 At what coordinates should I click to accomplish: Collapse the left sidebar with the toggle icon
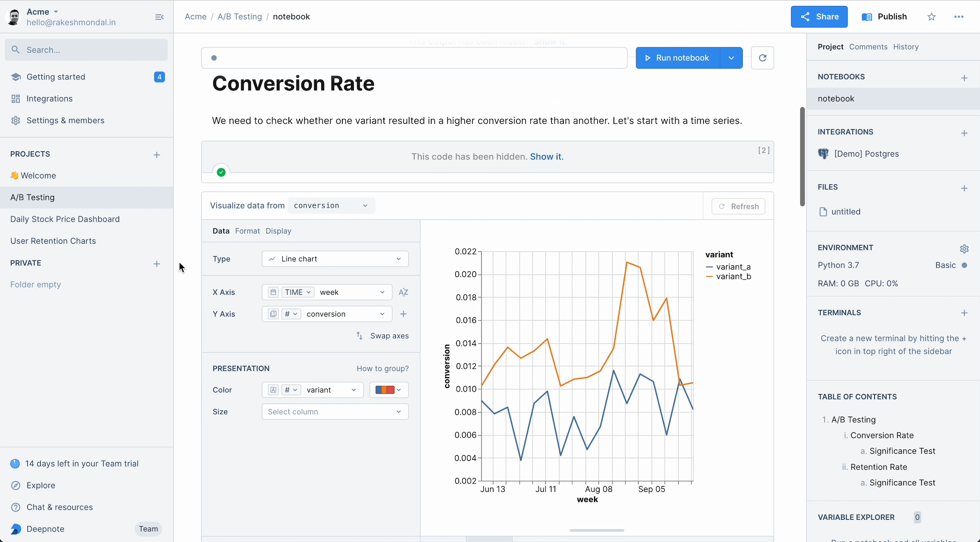159,17
